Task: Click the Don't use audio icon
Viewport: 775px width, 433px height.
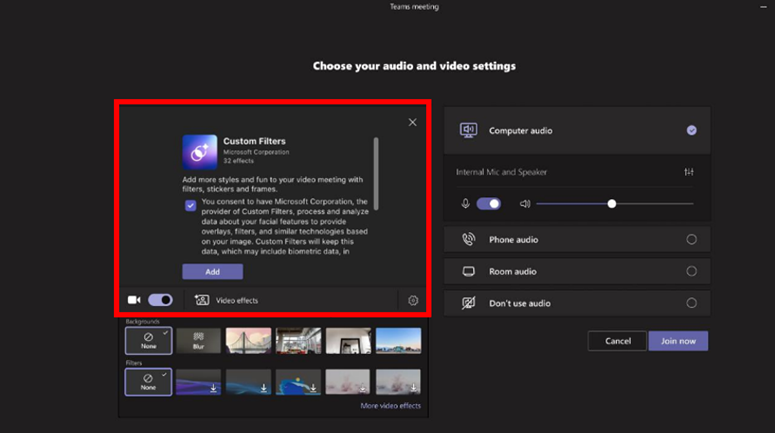Action: [468, 303]
